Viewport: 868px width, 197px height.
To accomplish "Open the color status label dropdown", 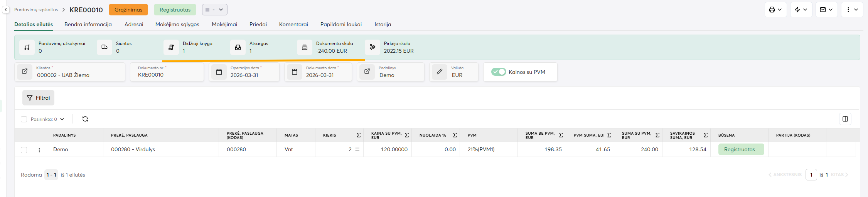I will [x=214, y=10].
